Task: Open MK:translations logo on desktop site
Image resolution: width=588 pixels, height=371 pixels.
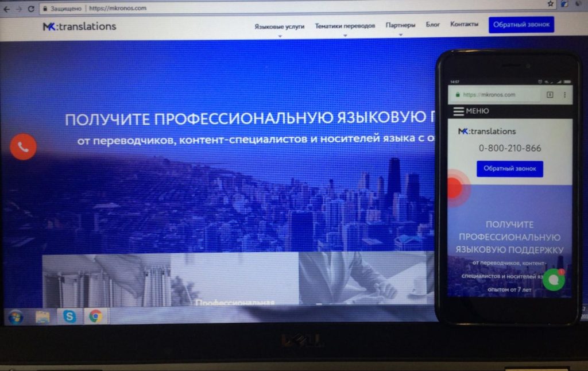Action: 79,26
